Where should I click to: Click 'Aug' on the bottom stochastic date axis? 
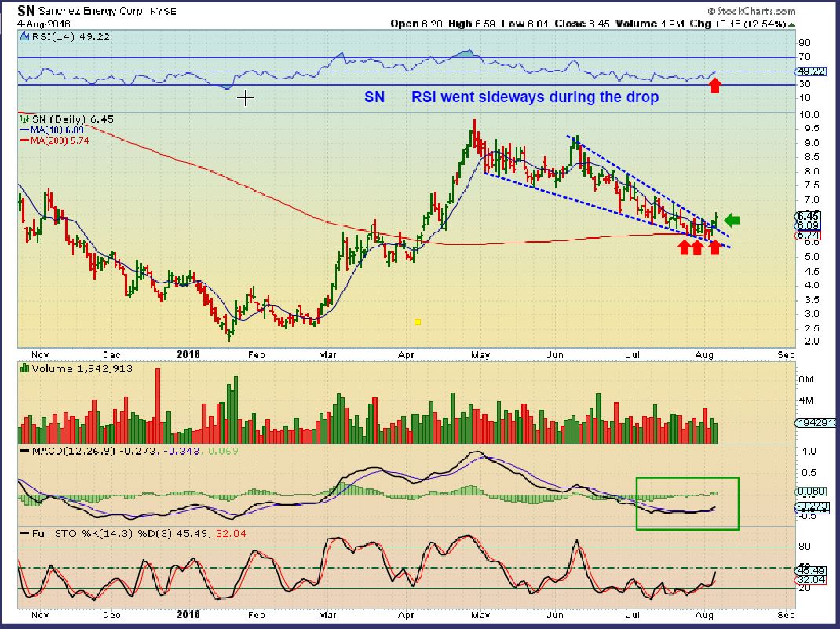click(x=704, y=615)
